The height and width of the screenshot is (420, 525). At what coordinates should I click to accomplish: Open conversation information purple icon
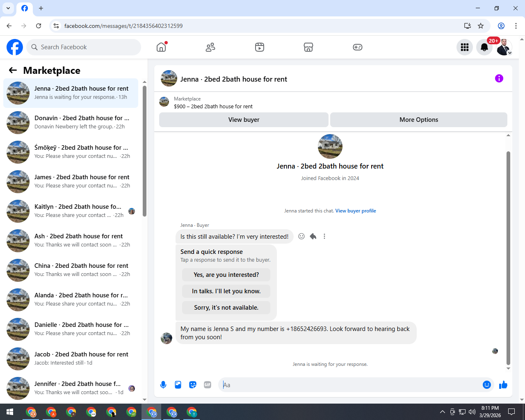click(499, 78)
